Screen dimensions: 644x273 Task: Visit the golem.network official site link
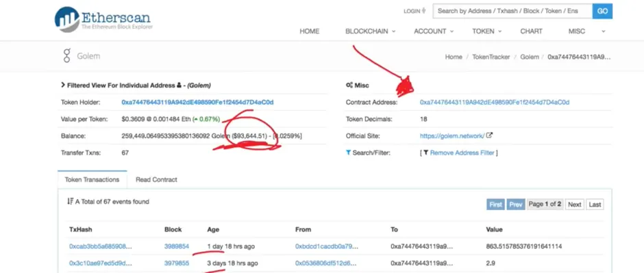[x=452, y=135]
